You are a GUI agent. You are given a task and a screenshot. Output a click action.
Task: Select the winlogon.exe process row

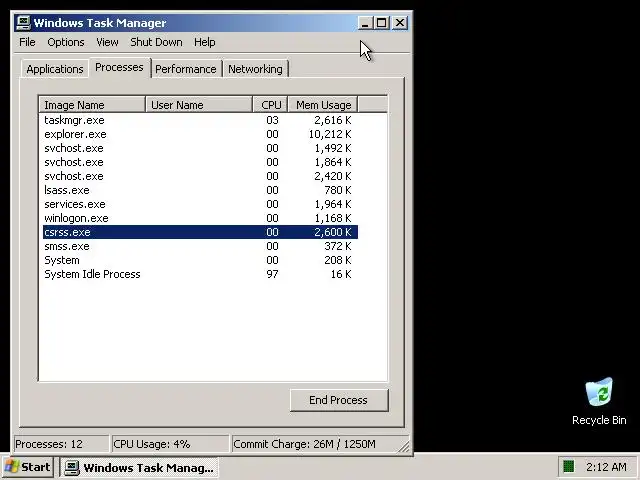[200, 218]
